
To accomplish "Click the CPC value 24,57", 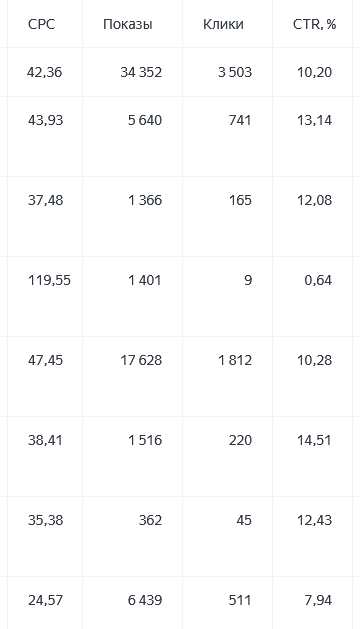I will (x=45, y=601).
